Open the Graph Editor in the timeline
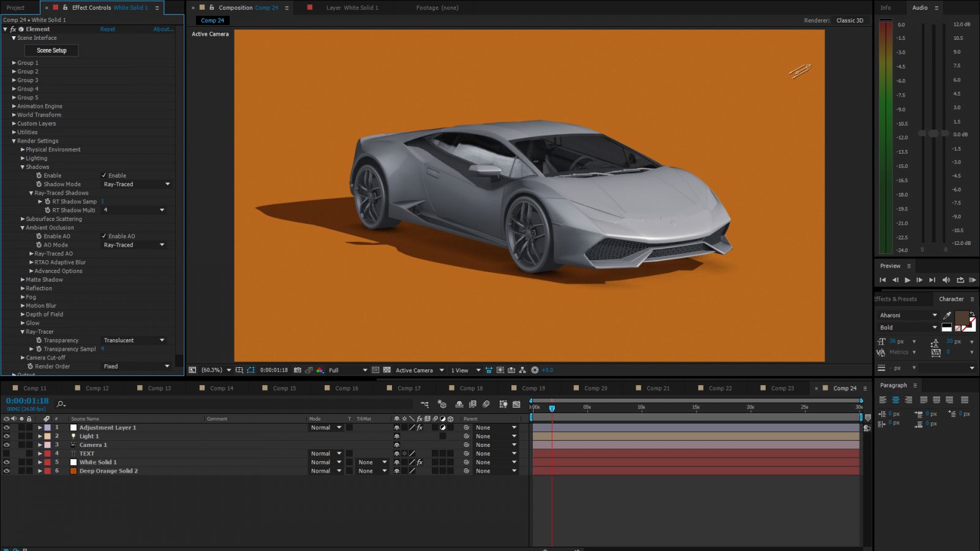980x551 pixels. pos(516,404)
